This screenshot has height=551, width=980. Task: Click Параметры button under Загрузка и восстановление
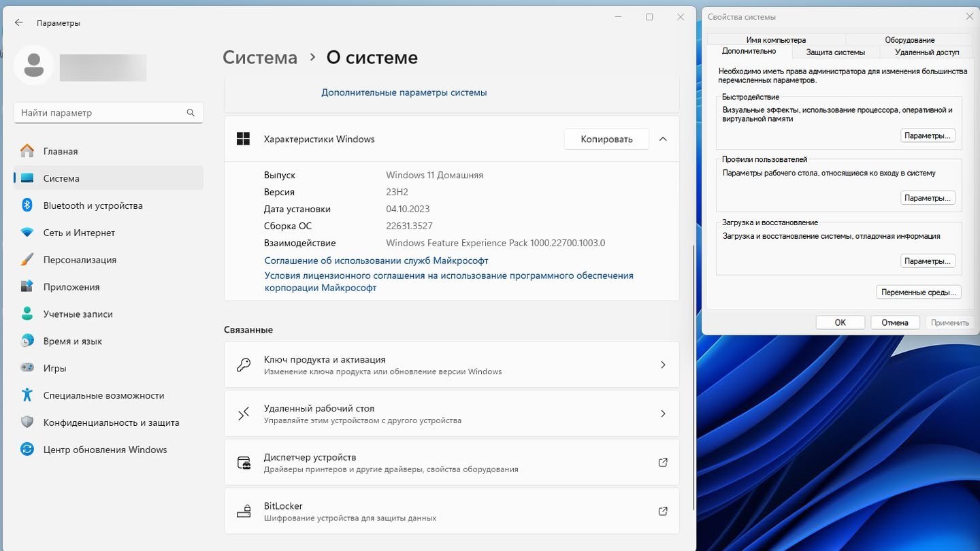point(928,261)
